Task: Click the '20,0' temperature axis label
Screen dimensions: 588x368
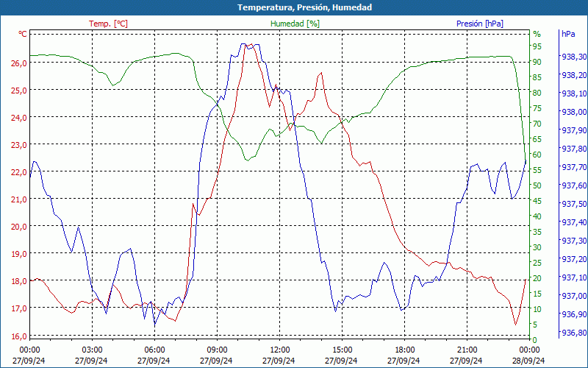Action: tap(19, 227)
